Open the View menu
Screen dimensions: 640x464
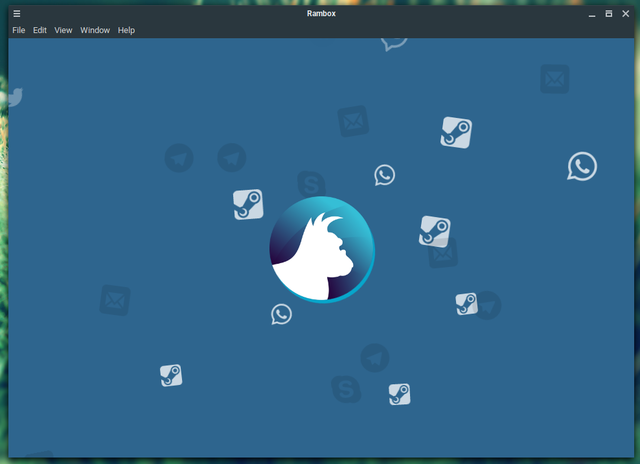pyautogui.click(x=63, y=30)
